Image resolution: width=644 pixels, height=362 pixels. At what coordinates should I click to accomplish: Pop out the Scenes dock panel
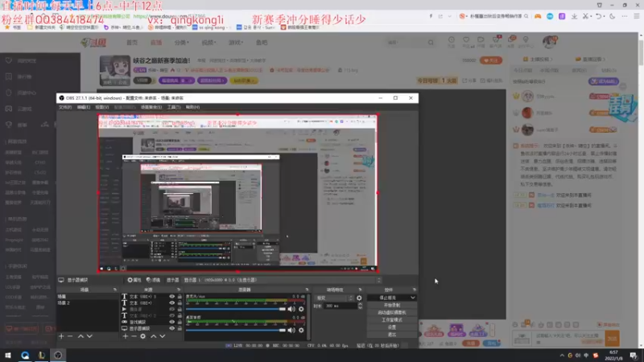(115, 290)
